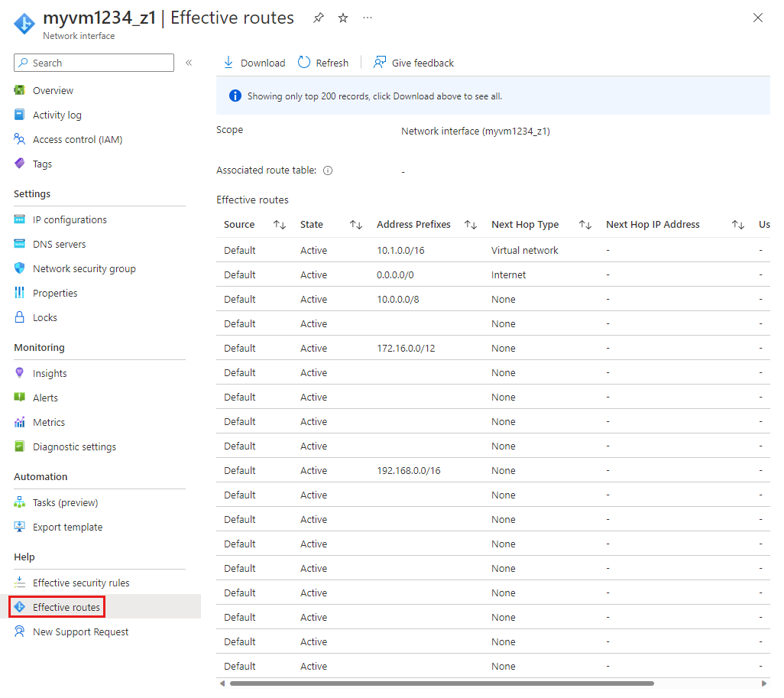
Task: Open the Tags page
Action: point(44,164)
